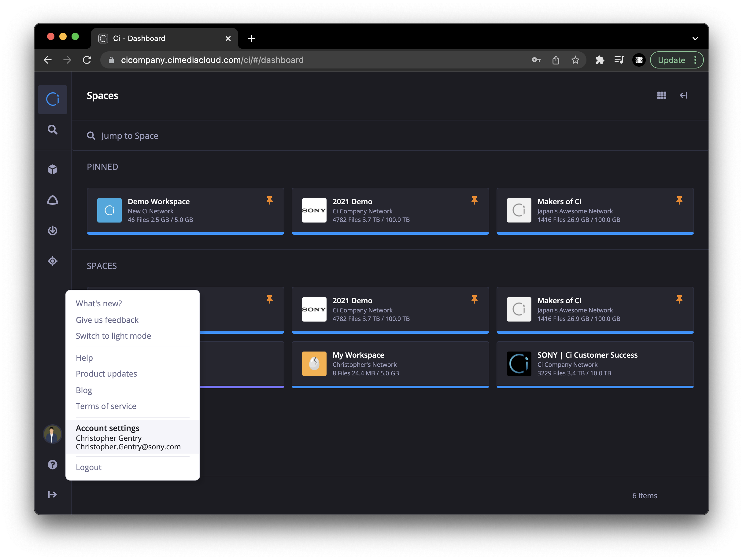
Task: Click the crosshair target icon in sidebar
Action: click(x=52, y=261)
